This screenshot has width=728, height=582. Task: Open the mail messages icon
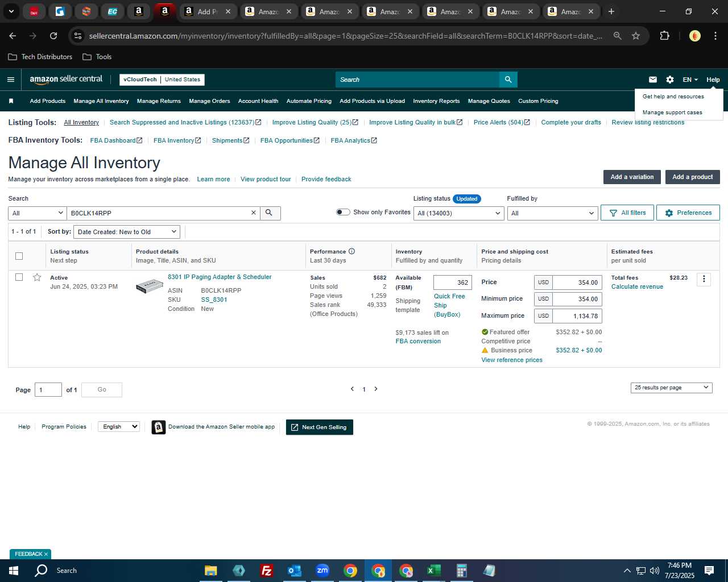click(x=653, y=80)
